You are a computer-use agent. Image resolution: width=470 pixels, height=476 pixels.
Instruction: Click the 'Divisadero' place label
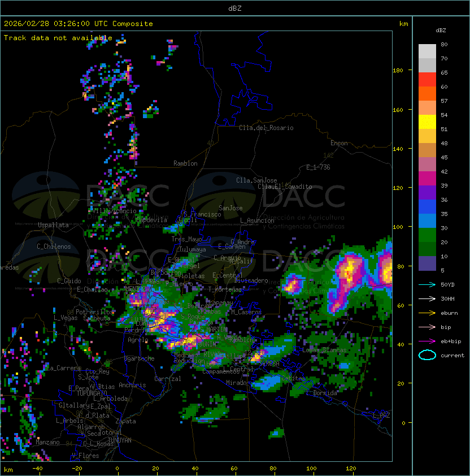[251, 280]
